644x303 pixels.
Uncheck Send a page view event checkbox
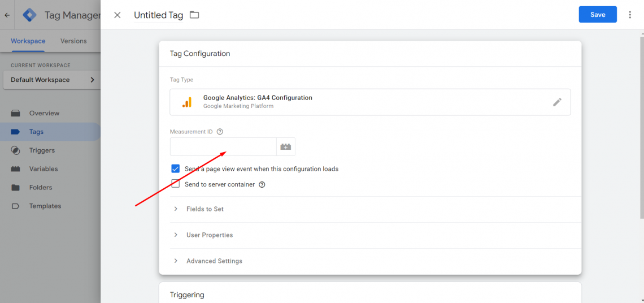click(176, 168)
